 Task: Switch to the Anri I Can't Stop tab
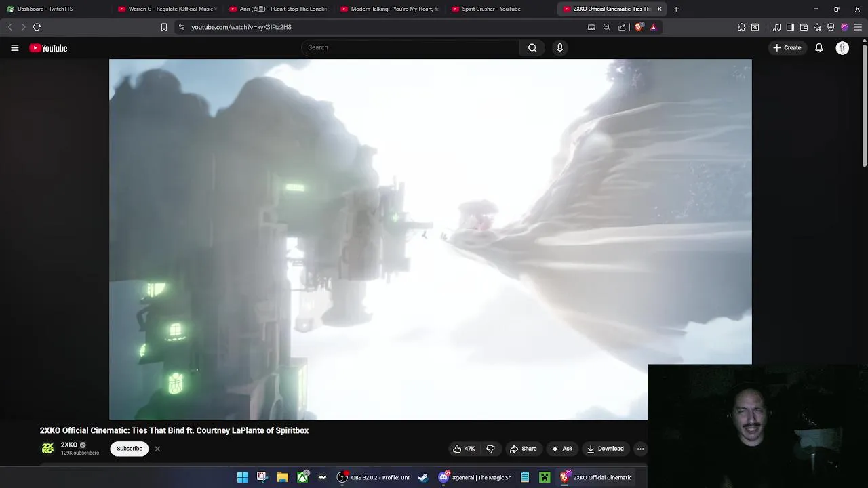coord(279,9)
